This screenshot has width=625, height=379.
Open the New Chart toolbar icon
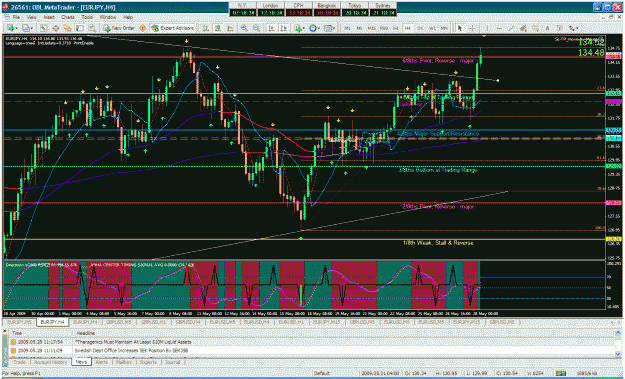click(11, 28)
